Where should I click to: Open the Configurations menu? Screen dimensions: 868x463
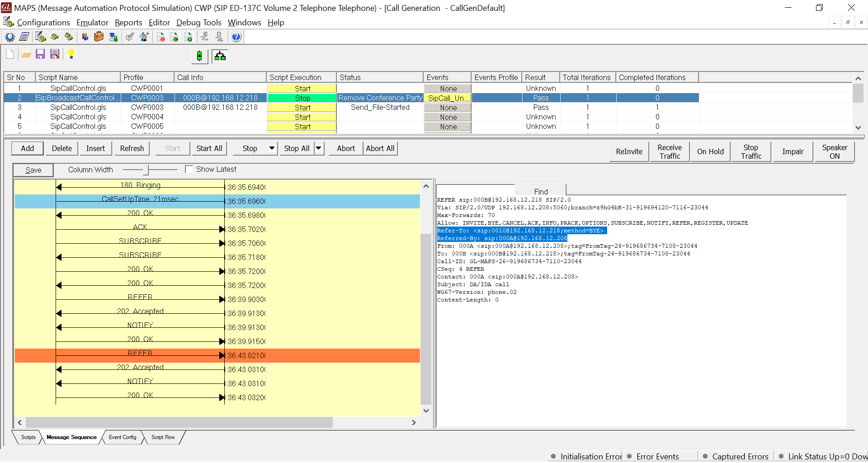pos(43,23)
